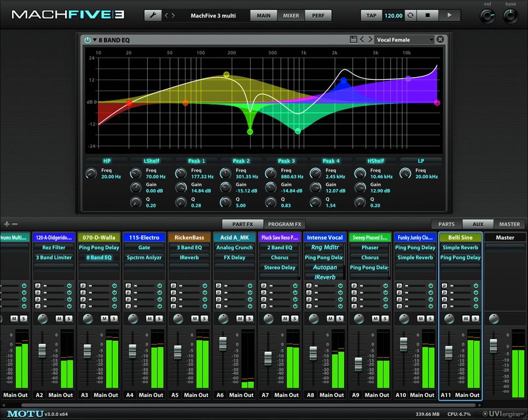The image size is (528, 420).
Task: Open Main Out output menu on A2
Action: click(x=61, y=395)
